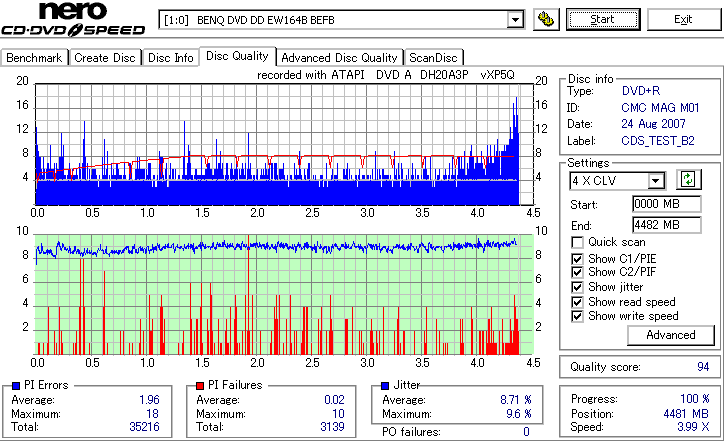The width and height of the screenshot is (724, 441).
Task: Click Jitter maximum 9.6 %
Action: pyautogui.click(x=519, y=414)
